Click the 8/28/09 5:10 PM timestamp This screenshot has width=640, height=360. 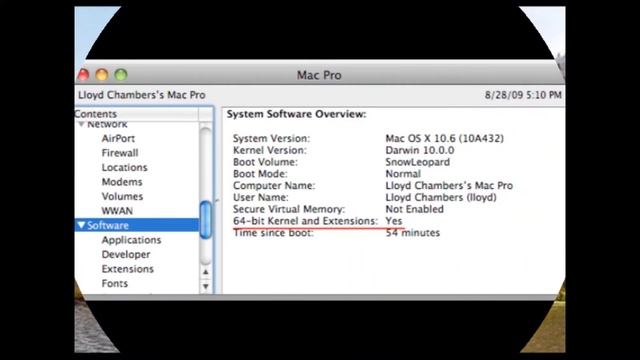tap(523, 95)
